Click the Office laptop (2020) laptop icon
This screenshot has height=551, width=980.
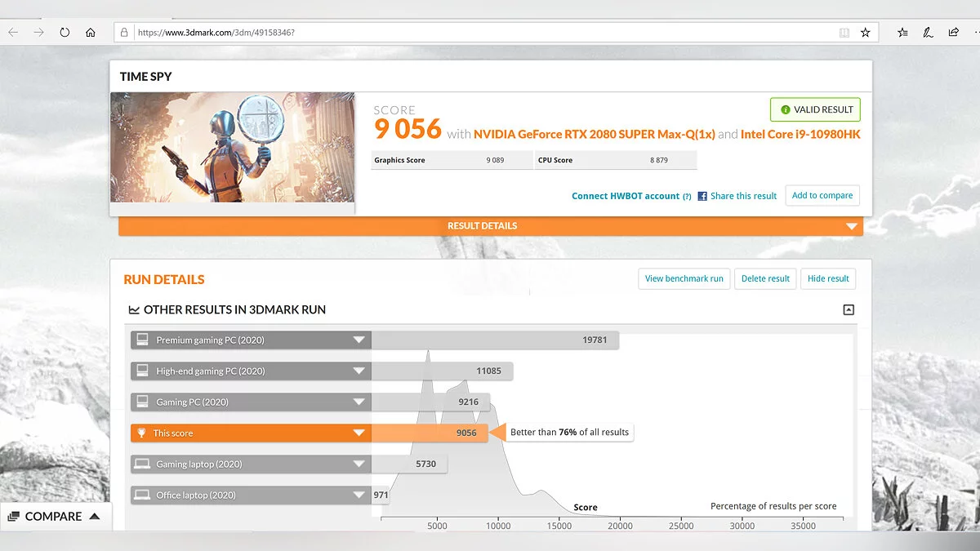tap(142, 495)
